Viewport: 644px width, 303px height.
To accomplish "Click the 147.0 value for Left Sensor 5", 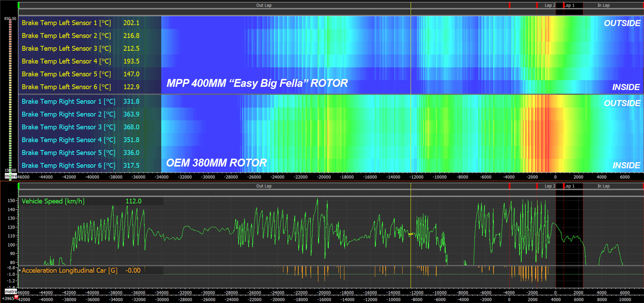I will [131, 74].
